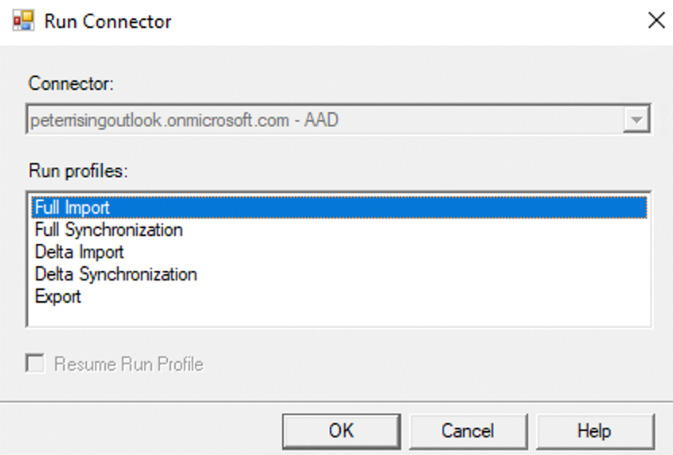Toggle the Resume Run Profile checkbox
673x455 pixels.
click(35, 364)
